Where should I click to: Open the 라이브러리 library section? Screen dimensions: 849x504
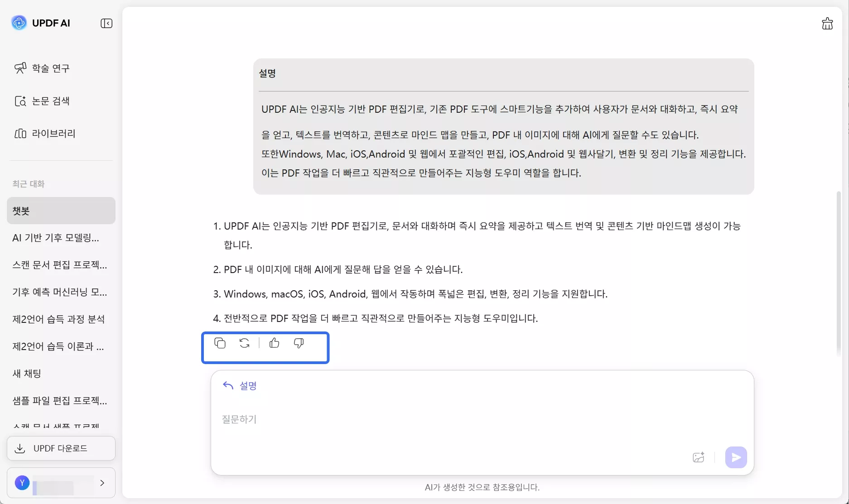coord(54,134)
